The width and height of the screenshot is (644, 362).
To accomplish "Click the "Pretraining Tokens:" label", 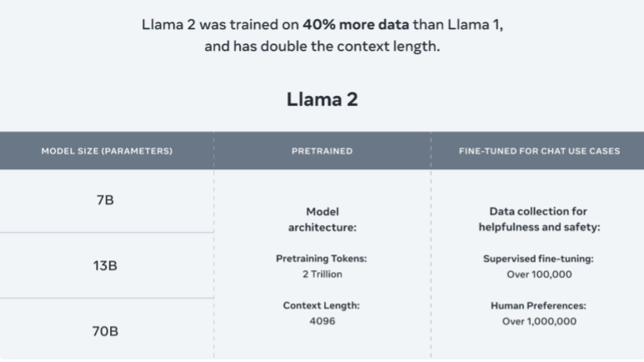I will pyautogui.click(x=322, y=259).
